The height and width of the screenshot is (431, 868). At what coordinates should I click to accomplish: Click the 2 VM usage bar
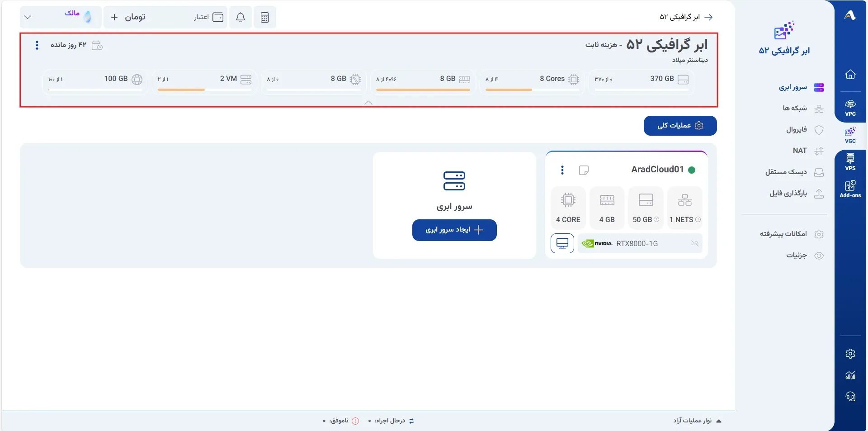point(204,90)
